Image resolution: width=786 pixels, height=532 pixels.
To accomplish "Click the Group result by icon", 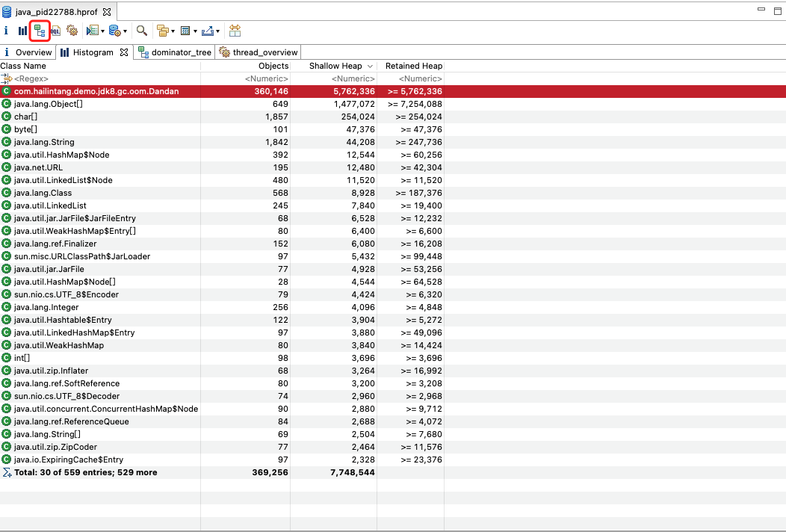I will (162, 31).
